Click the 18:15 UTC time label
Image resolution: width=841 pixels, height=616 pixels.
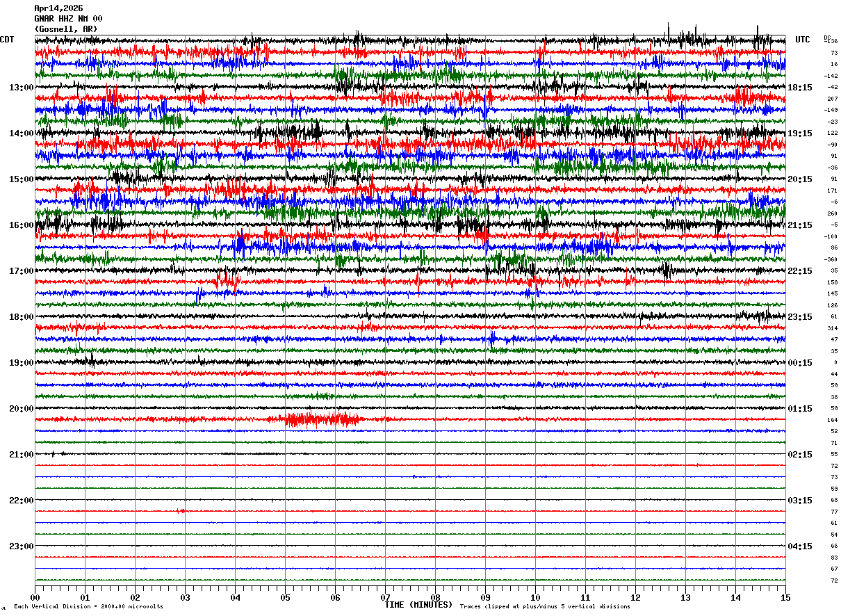pyautogui.click(x=800, y=88)
